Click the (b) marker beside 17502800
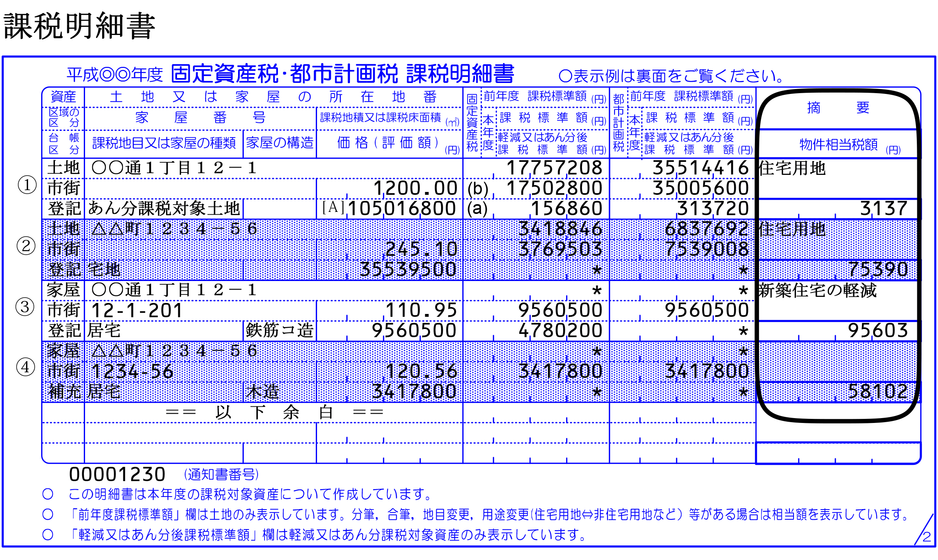 478,189
